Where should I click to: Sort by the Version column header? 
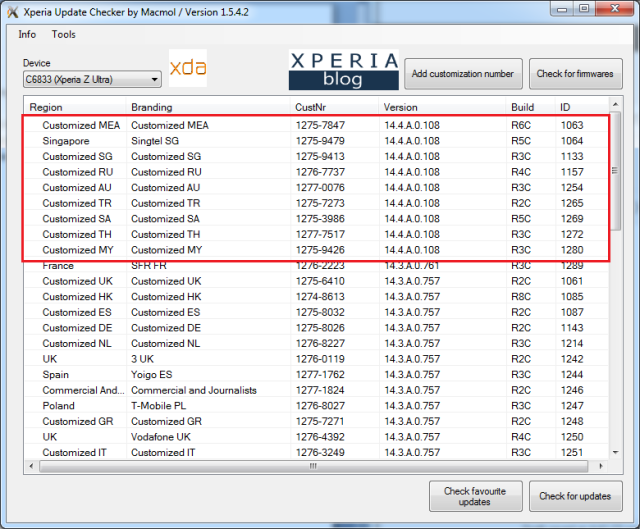click(x=442, y=107)
